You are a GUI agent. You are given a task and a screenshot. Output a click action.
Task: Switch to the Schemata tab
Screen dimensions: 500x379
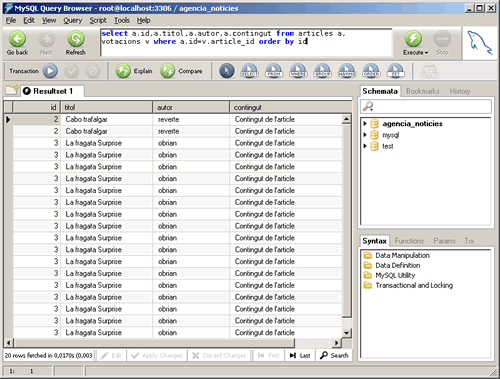click(380, 91)
